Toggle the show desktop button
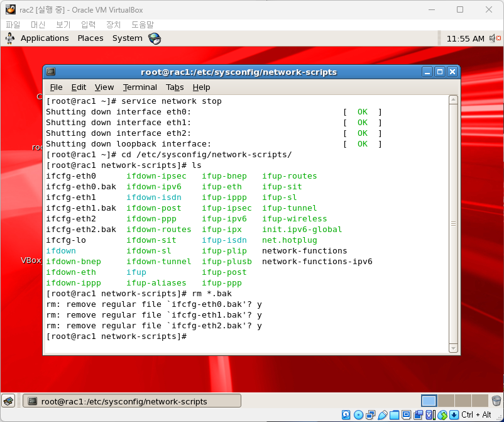 tap(8, 401)
